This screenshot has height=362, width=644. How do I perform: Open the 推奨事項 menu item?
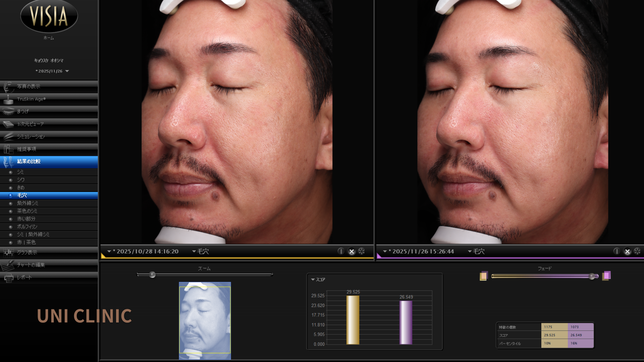[26, 149]
